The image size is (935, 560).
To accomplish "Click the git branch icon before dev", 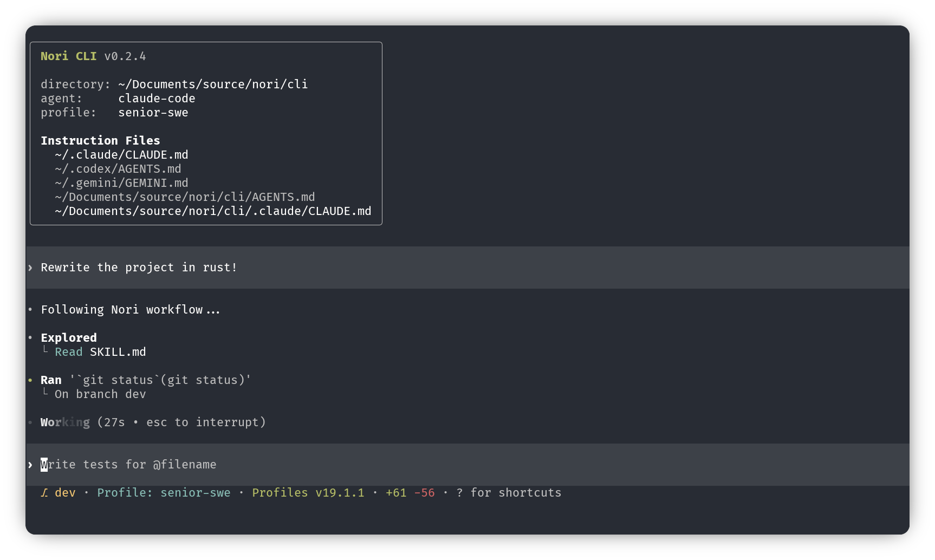I will click(44, 493).
